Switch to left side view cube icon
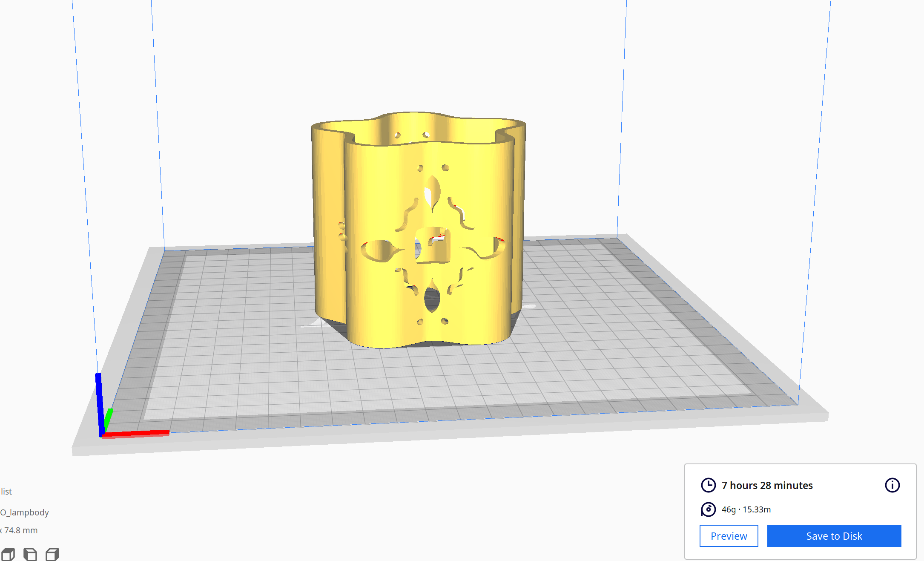The height and width of the screenshot is (561, 924). coord(30,554)
